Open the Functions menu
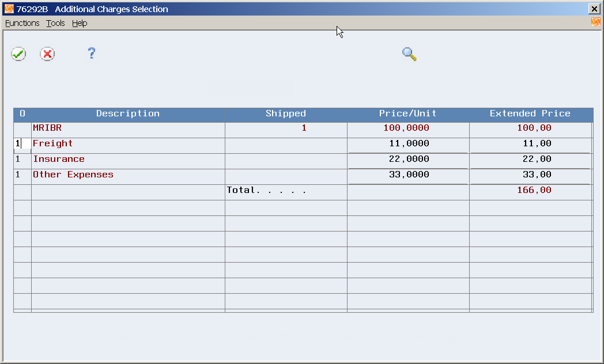 (x=22, y=23)
